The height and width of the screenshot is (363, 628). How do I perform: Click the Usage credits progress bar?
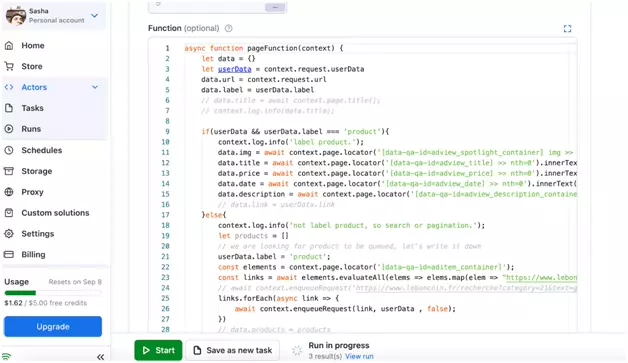(53, 293)
